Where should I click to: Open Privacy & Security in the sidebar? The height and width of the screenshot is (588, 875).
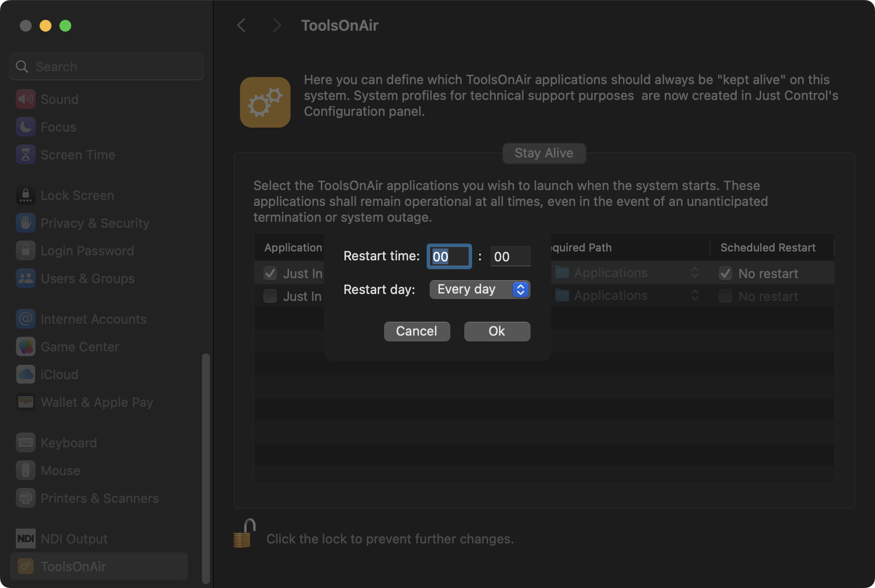[99, 223]
